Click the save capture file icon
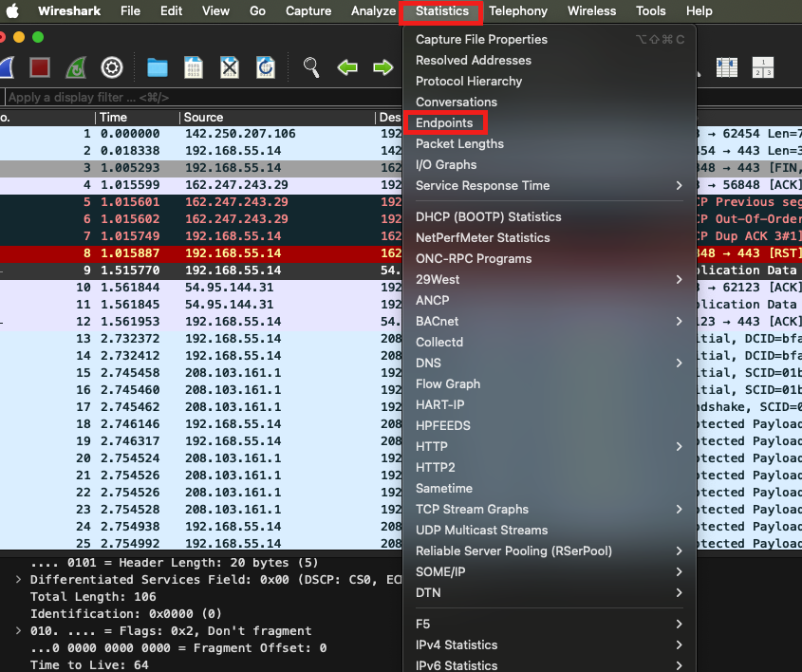Viewport: 802px width, 672px height. 194,67
